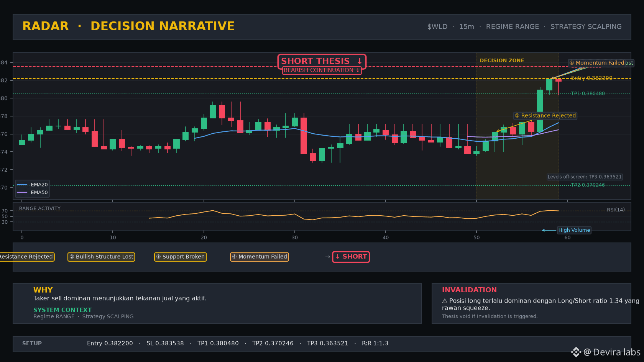Click TP3 0.363521 in the SETUP row
The height and width of the screenshot is (362, 644).
tap(328, 343)
